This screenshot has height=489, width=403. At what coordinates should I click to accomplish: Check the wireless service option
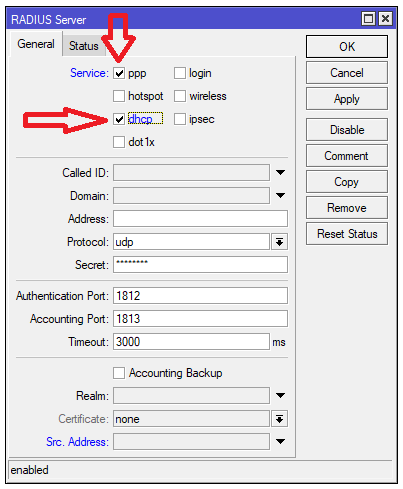[180, 96]
